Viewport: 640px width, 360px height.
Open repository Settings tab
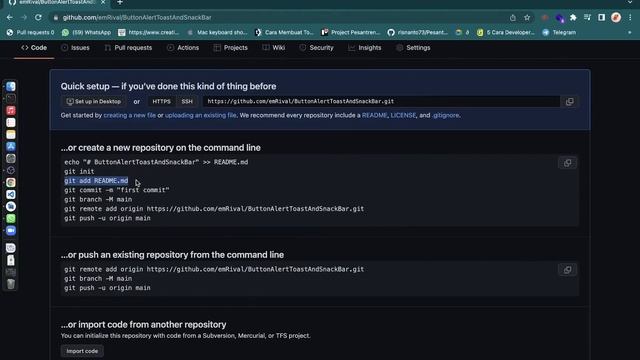click(413, 48)
